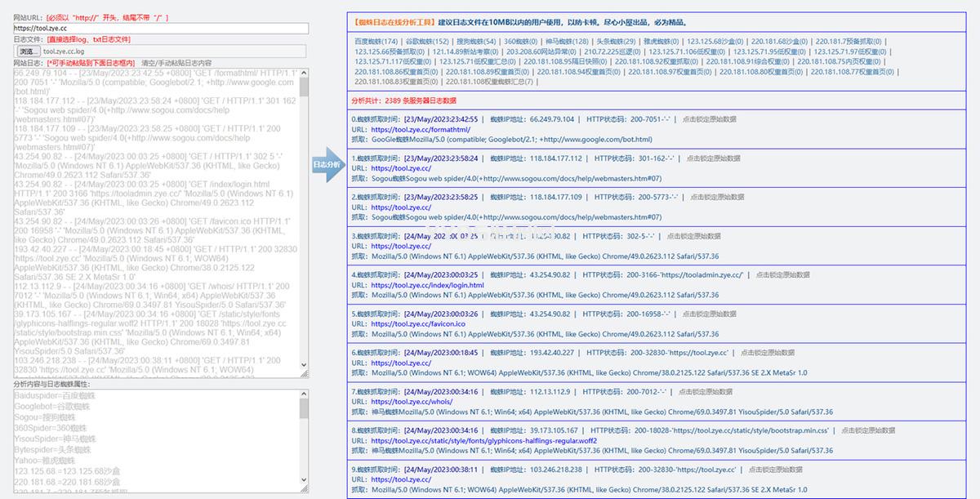Click scroll-up arrow of website log textarea

(305, 74)
